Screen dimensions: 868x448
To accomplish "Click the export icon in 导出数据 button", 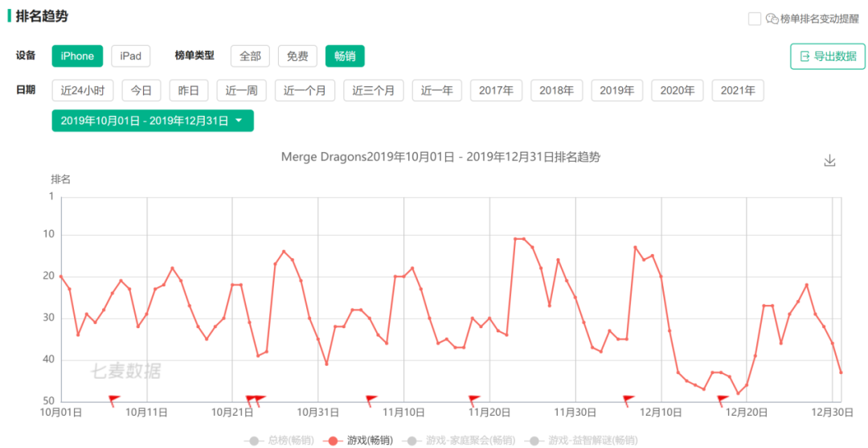I will pos(805,56).
